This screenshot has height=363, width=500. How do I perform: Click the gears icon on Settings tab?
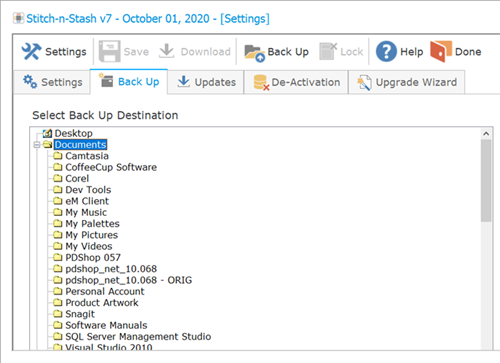click(x=30, y=82)
